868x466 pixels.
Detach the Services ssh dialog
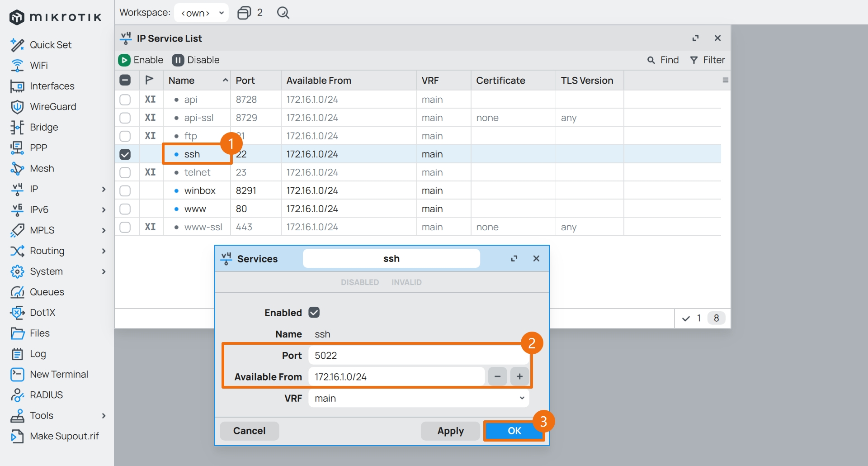coord(514,258)
